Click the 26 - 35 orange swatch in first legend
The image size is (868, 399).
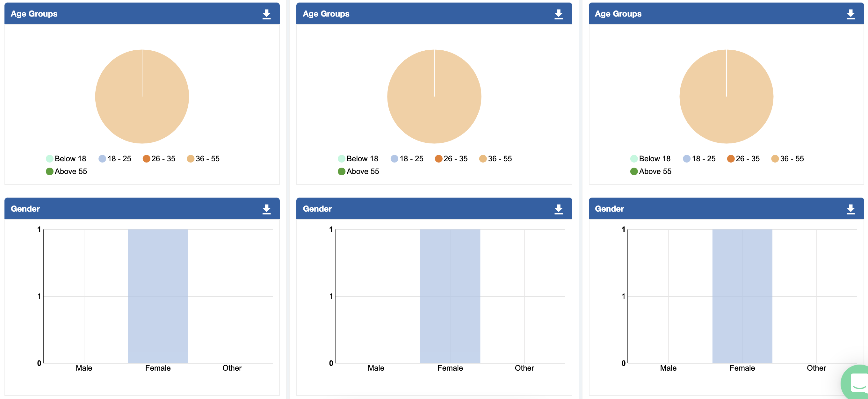click(146, 159)
